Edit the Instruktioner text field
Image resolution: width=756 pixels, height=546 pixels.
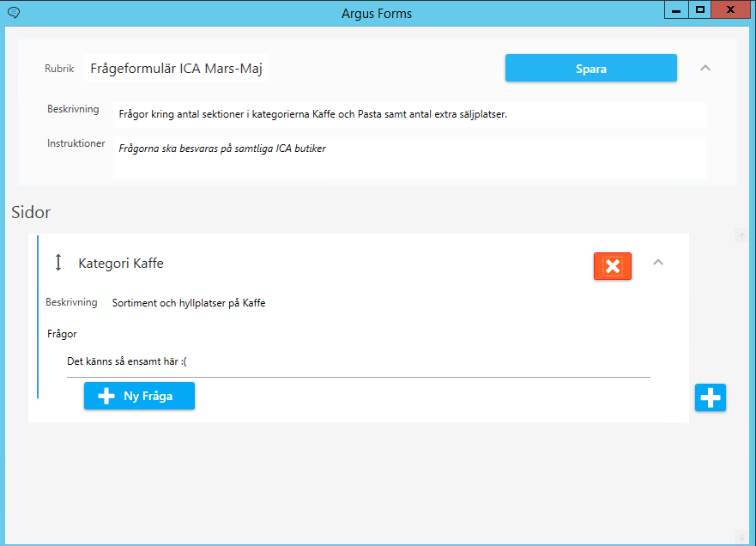[x=408, y=158]
